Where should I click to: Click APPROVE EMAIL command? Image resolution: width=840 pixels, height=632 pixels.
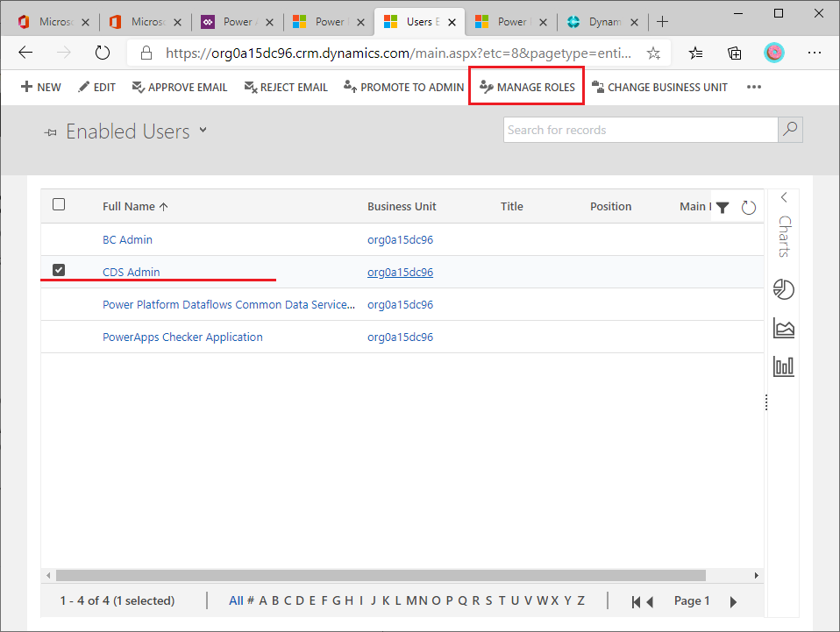(x=180, y=87)
